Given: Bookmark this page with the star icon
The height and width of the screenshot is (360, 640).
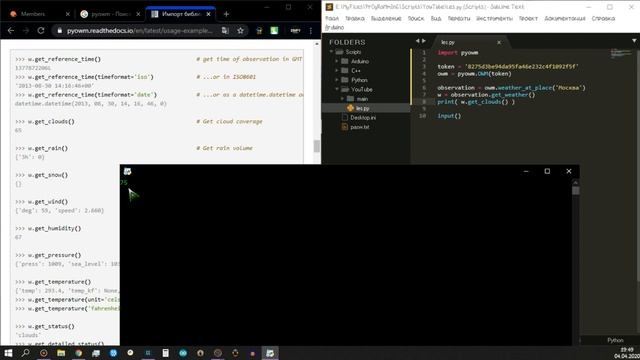Looking at the screenshot, I should coord(240,31).
